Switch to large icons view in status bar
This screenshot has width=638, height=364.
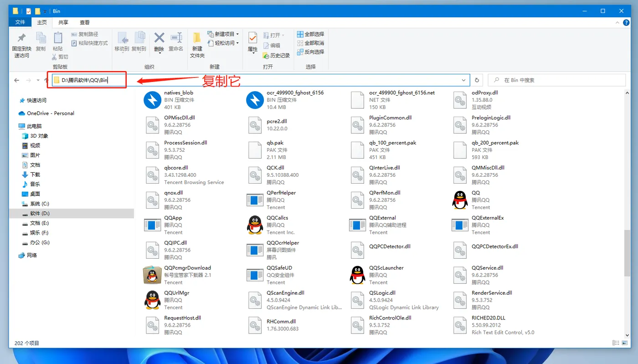coord(625,343)
